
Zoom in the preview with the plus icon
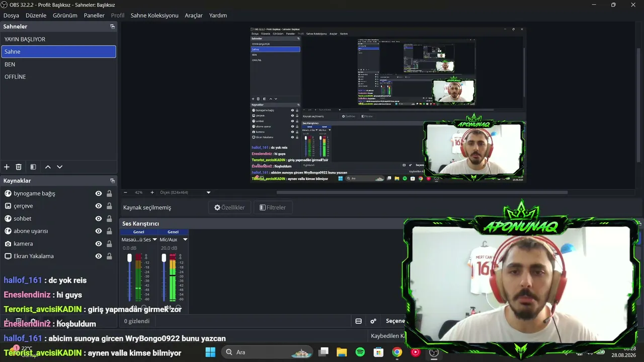[x=152, y=193]
